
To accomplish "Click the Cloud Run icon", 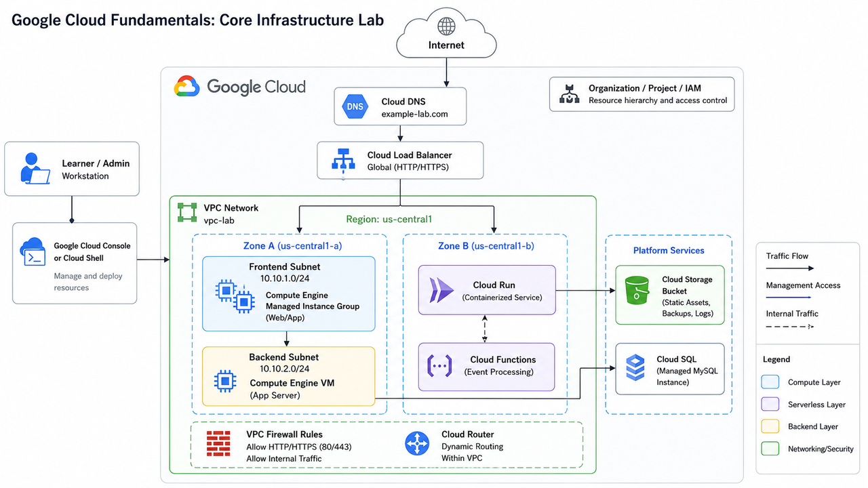I will point(441,290).
